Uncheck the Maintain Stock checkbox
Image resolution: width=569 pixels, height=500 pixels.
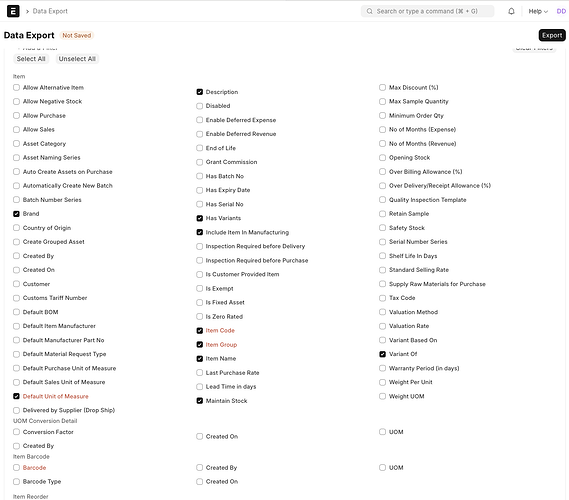[x=200, y=401]
